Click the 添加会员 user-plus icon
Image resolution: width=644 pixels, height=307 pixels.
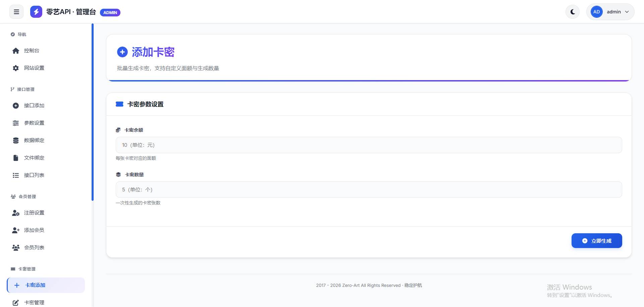click(16, 230)
